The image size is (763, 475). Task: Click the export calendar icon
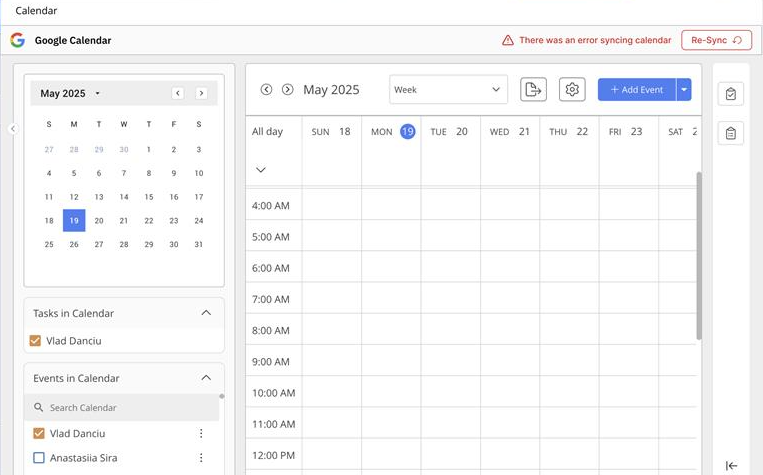[x=533, y=90]
